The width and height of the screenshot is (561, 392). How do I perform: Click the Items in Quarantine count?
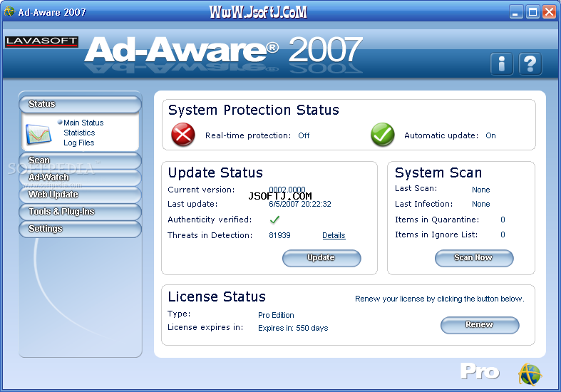point(503,220)
